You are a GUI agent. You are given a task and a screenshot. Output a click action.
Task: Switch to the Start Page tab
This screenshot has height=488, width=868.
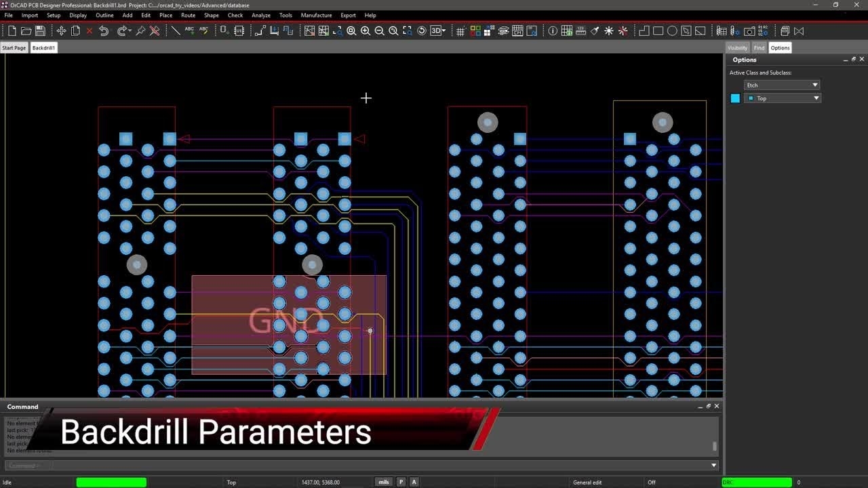click(14, 47)
